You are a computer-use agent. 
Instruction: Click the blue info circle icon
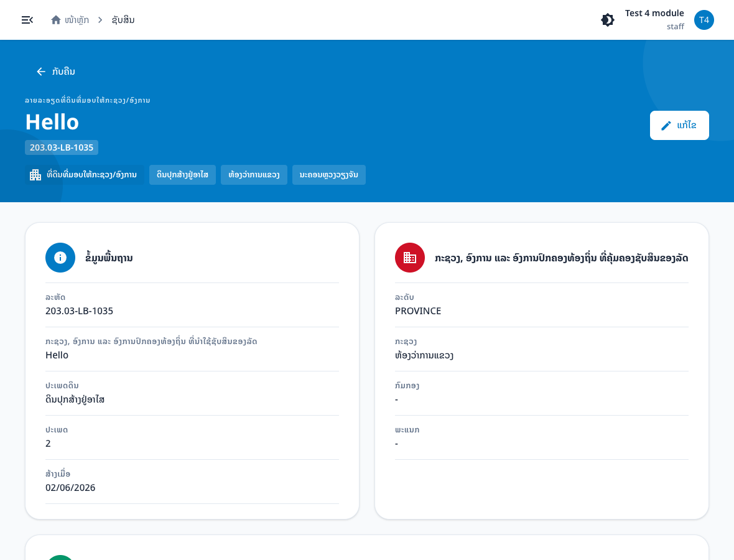point(60,258)
